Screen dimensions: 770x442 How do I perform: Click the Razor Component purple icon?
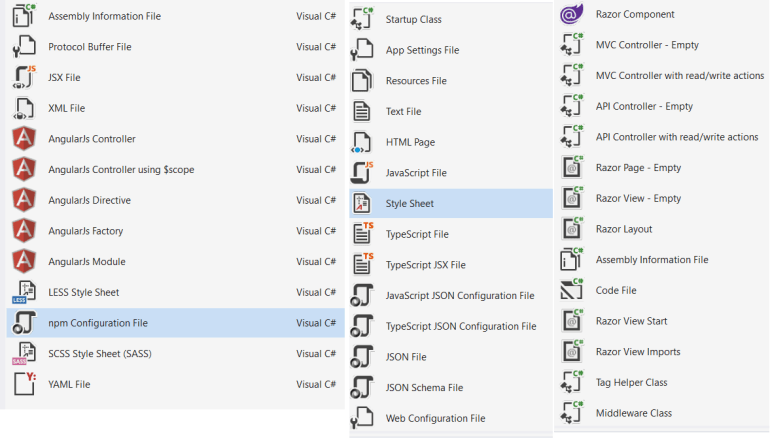pyautogui.click(x=572, y=14)
